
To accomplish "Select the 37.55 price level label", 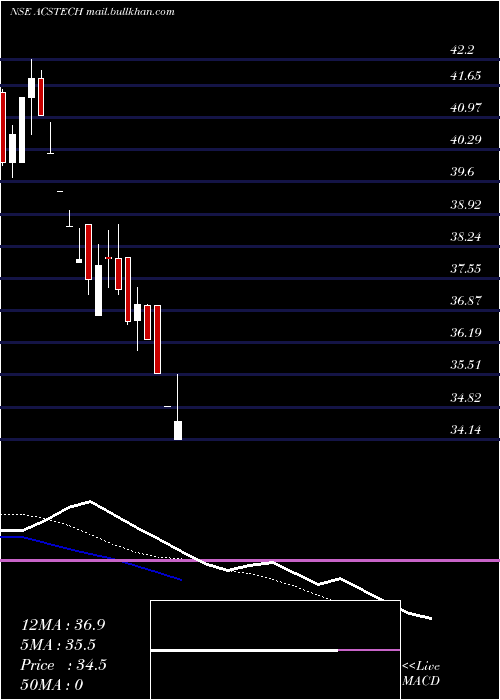I will point(466,268).
